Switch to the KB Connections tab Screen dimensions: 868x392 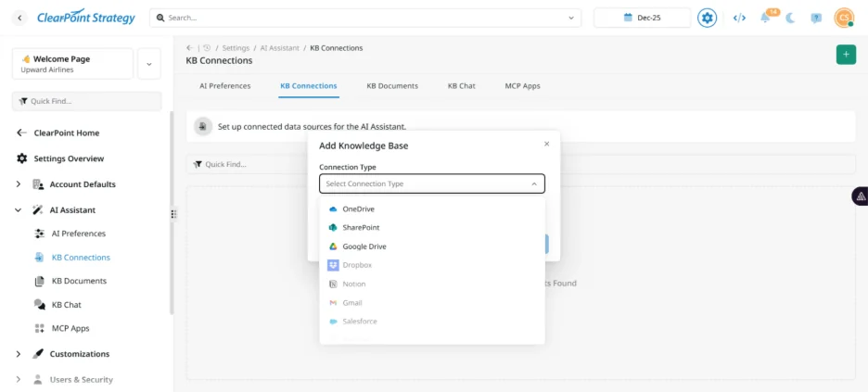(x=308, y=85)
